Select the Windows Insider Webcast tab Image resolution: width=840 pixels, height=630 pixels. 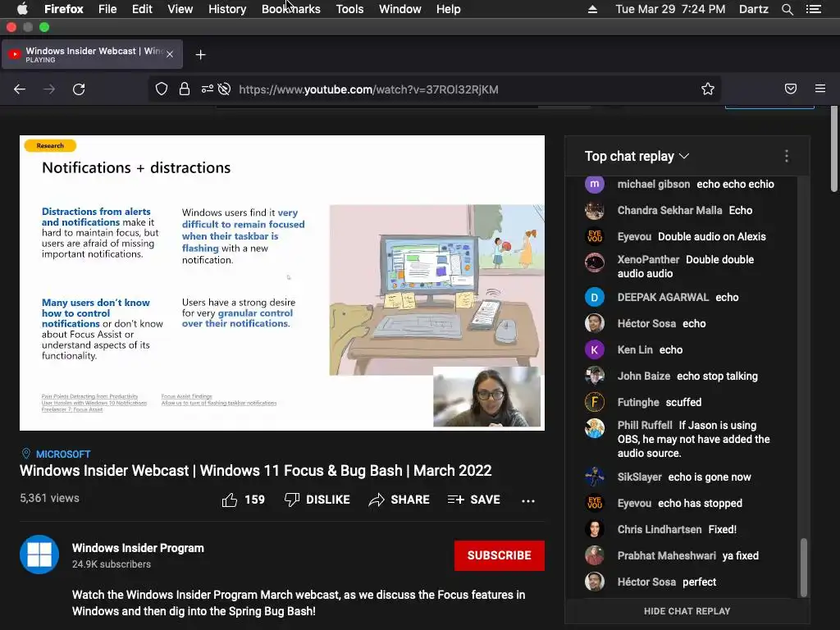coord(92,54)
